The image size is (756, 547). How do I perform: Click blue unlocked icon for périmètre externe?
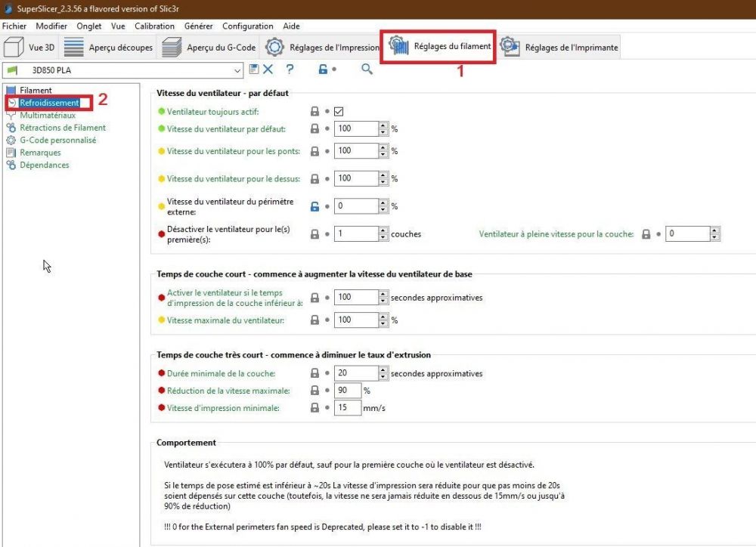click(x=314, y=206)
